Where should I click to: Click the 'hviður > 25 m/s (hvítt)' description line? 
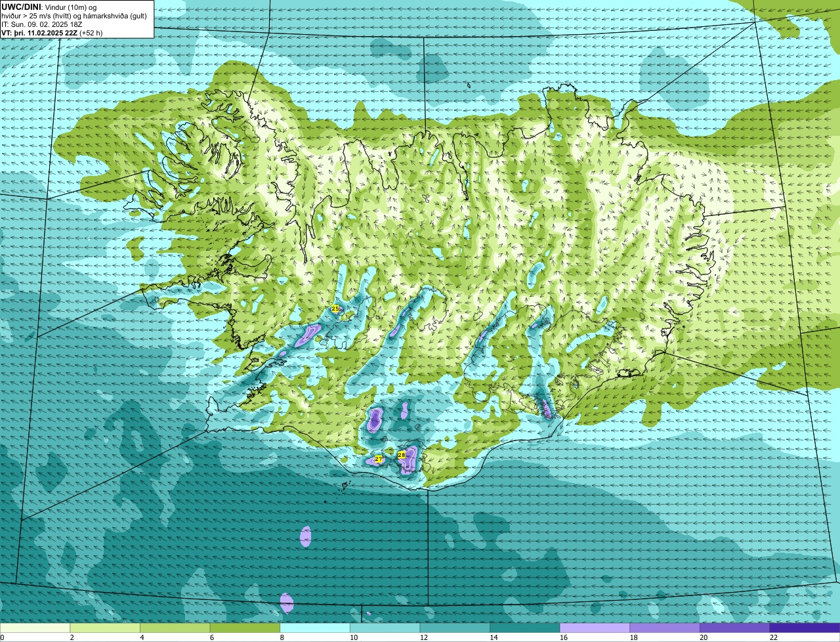tap(74, 15)
